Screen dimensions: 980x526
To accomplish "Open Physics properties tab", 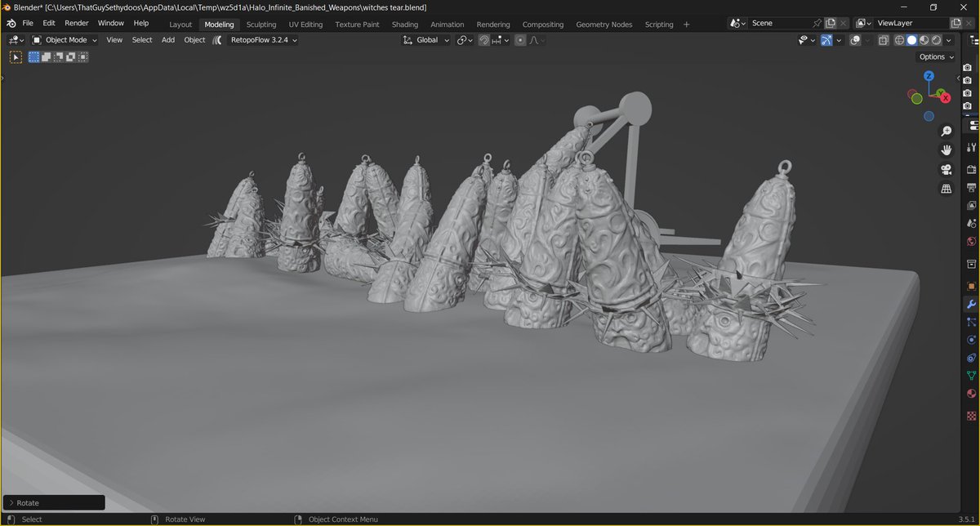I will coord(971,340).
